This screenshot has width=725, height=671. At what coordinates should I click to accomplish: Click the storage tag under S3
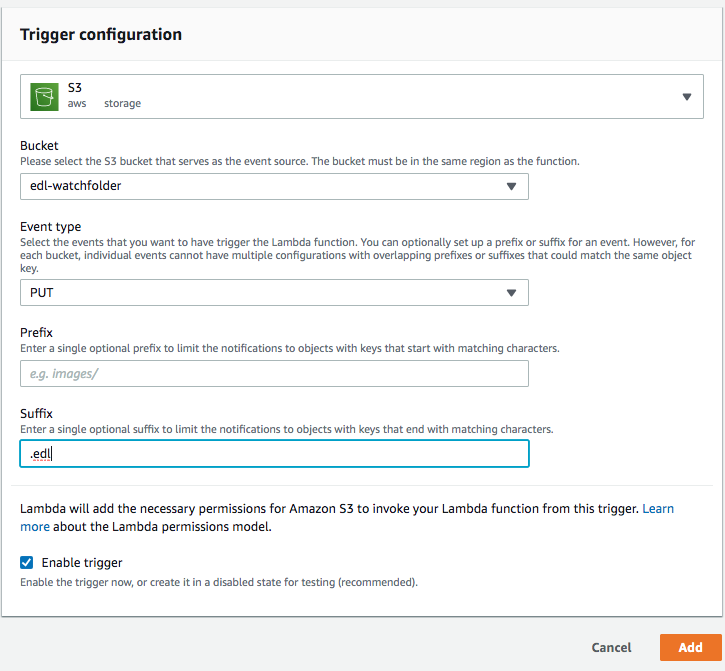coord(123,104)
